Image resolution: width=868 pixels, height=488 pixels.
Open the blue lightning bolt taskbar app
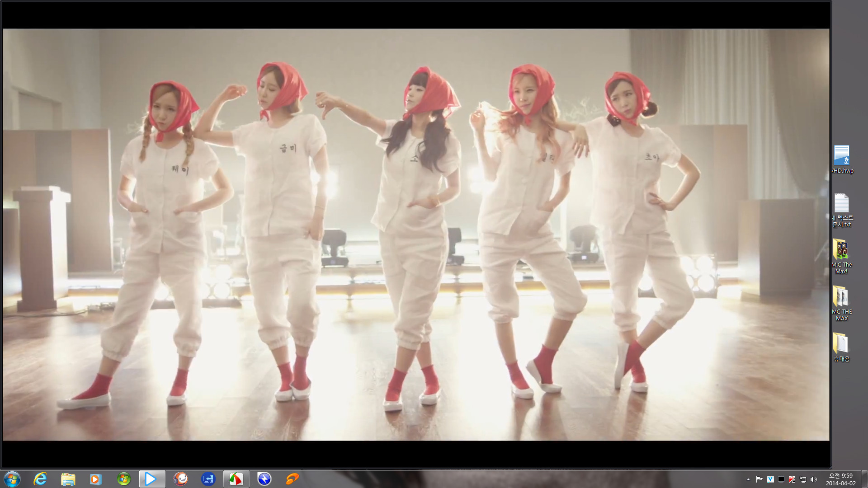point(264,479)
